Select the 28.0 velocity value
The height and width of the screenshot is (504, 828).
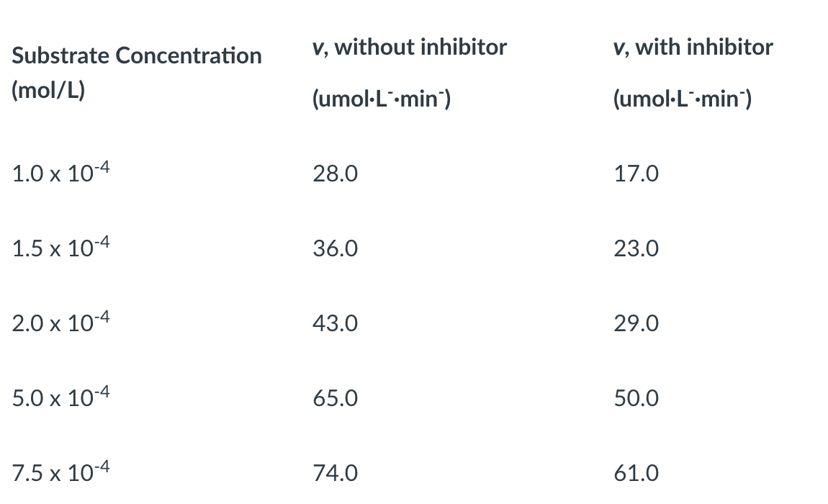pos(334,174)
